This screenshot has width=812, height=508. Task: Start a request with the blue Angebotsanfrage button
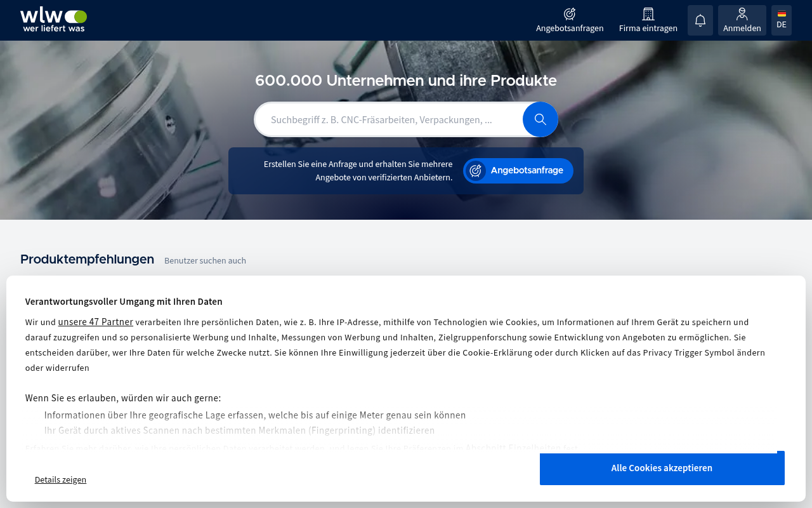coord(518,171)
